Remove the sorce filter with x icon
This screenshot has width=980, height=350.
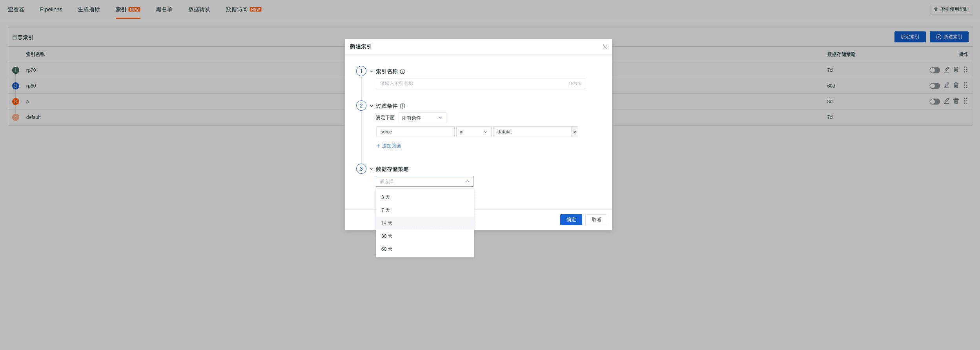575,132
